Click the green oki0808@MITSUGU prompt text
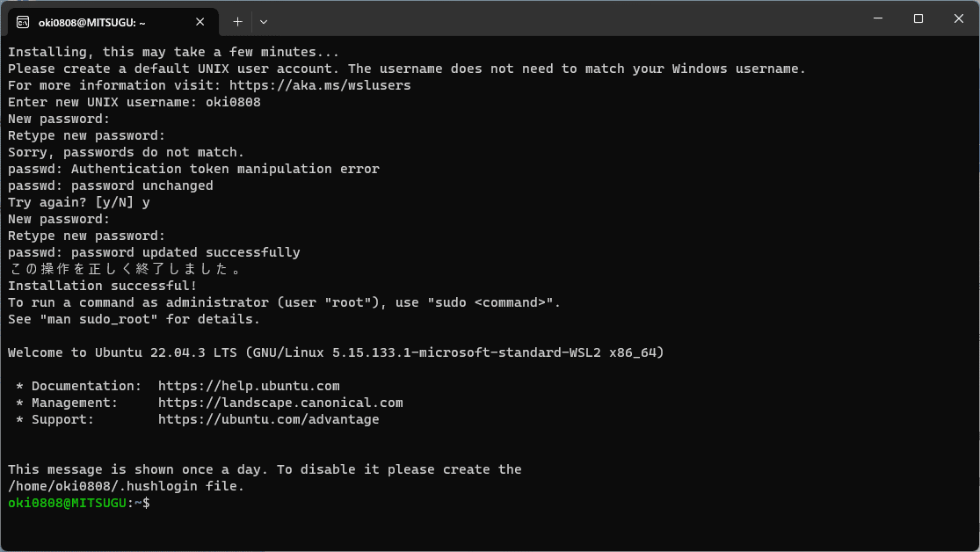The image size is (980, 552). tap(67, 504)
